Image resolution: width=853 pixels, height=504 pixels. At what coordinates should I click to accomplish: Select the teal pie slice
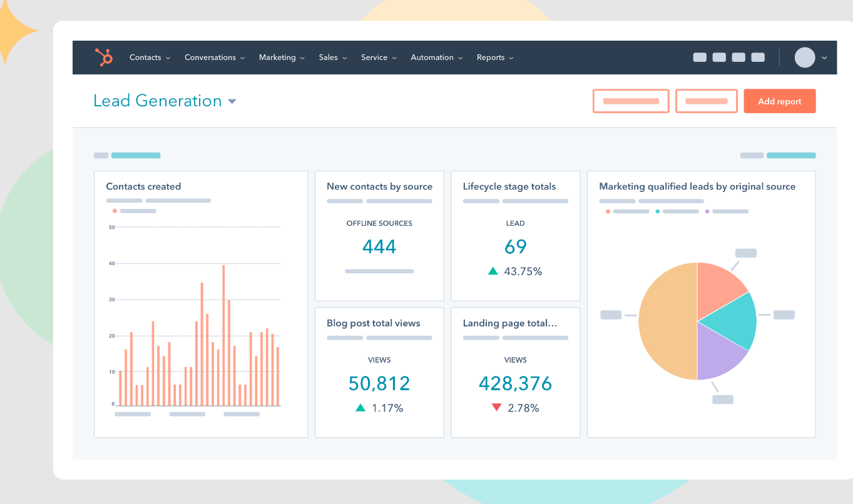(x=732, y=321)
